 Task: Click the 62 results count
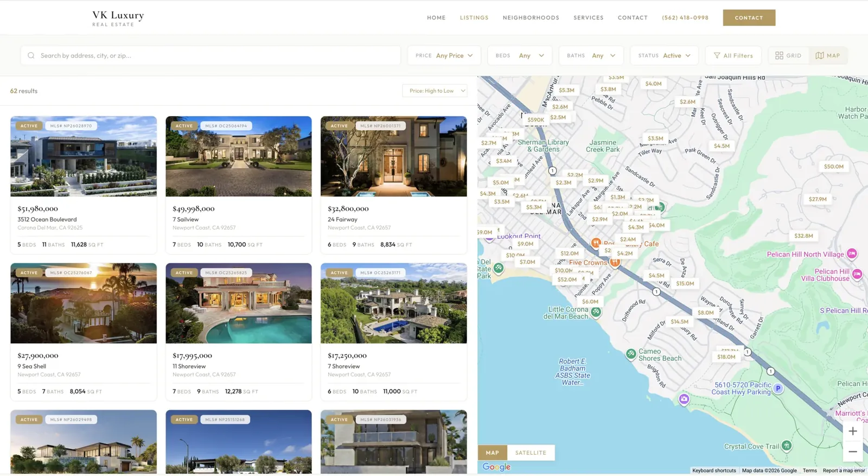pyautogui.click(x=24, y=91)
